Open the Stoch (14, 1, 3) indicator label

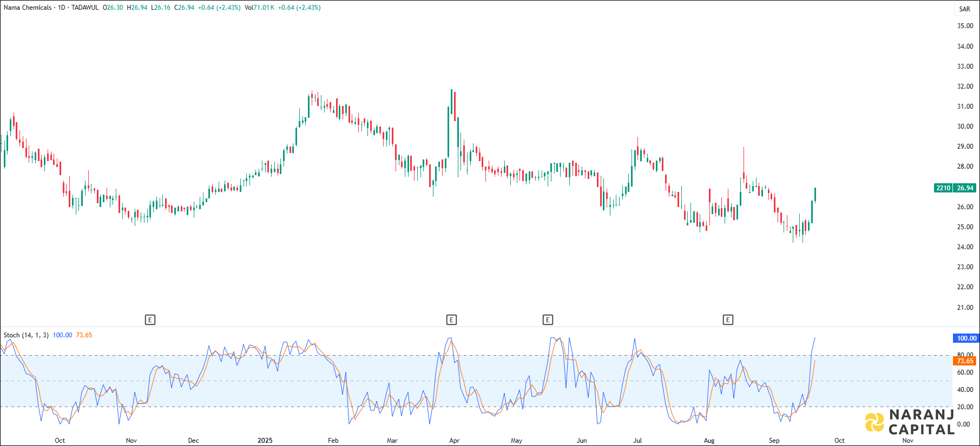click(26, 335)
